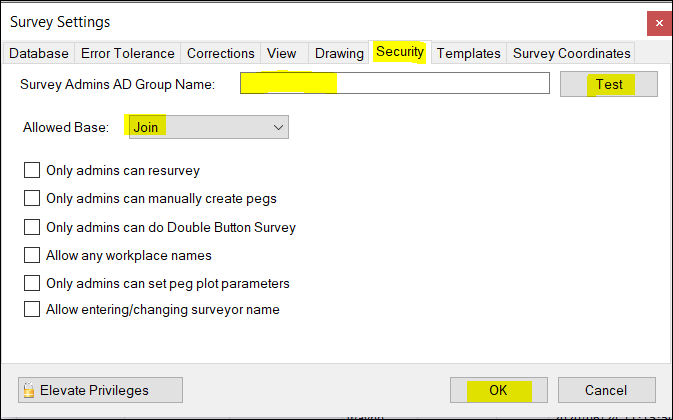Open the Allowed Base dropdown

[207, 127]
